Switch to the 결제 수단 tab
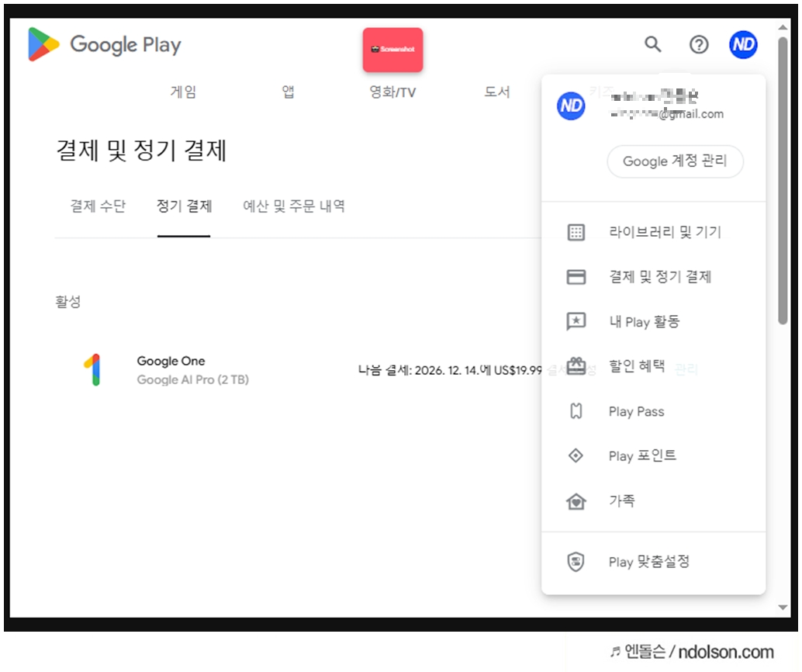Image resolution: width=802 pixels, height=672 pixels. coord(98,206)
